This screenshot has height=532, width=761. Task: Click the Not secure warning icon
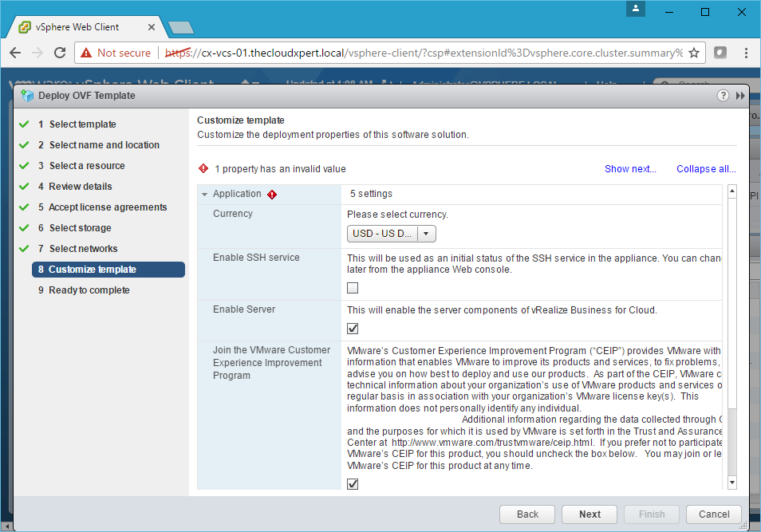coord(86,53)
